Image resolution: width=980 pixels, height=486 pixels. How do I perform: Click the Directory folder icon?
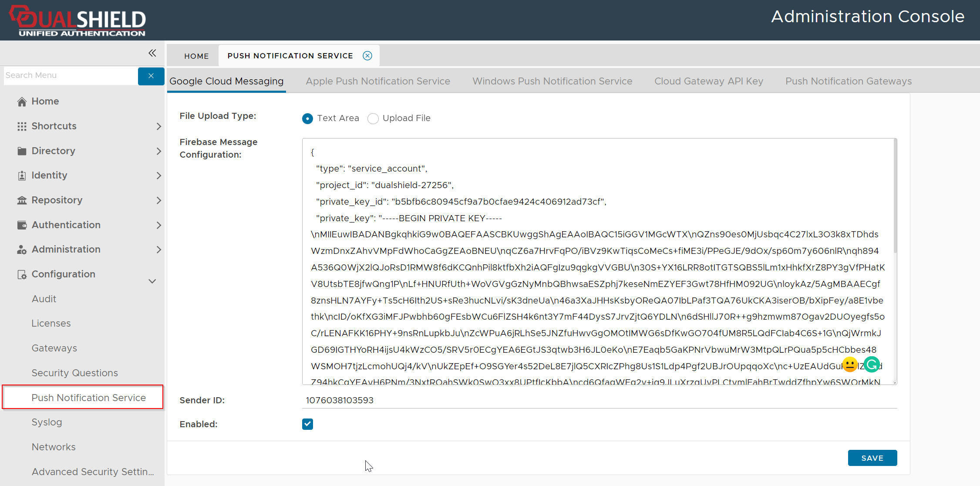[x=22, y=151]
